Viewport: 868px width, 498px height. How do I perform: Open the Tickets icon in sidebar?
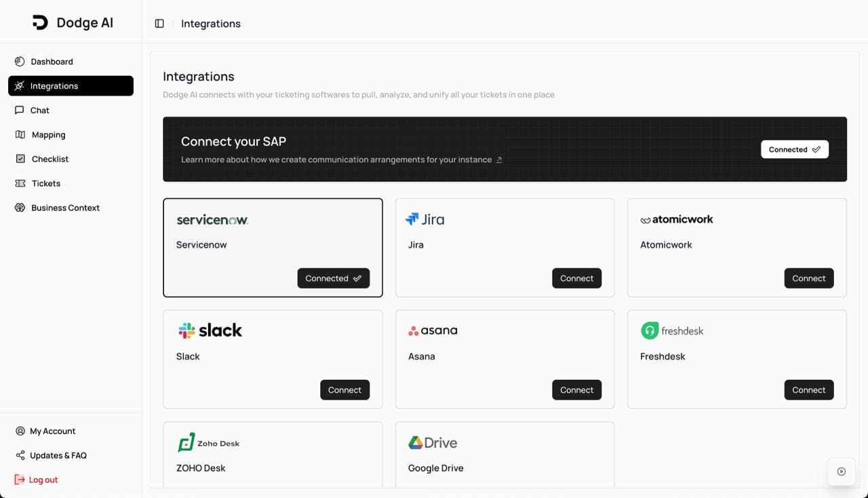coord(20,183)
